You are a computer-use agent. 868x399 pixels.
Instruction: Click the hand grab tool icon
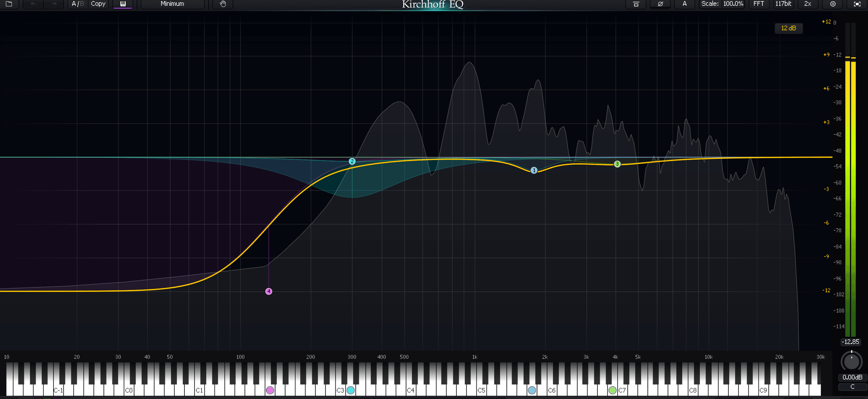tap(223, 4)
